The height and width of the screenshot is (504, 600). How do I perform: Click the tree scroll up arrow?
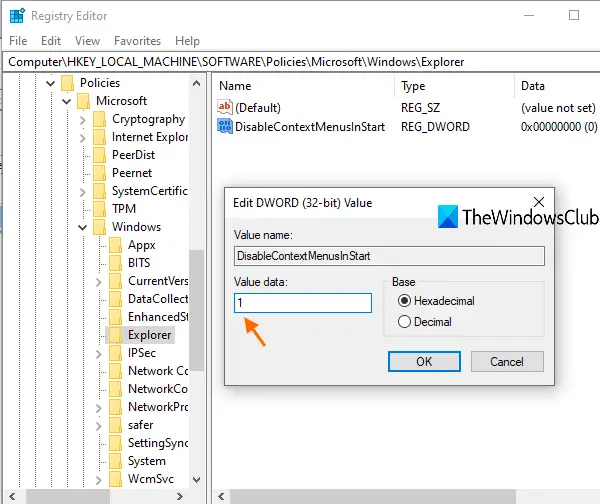coord(196,83)
